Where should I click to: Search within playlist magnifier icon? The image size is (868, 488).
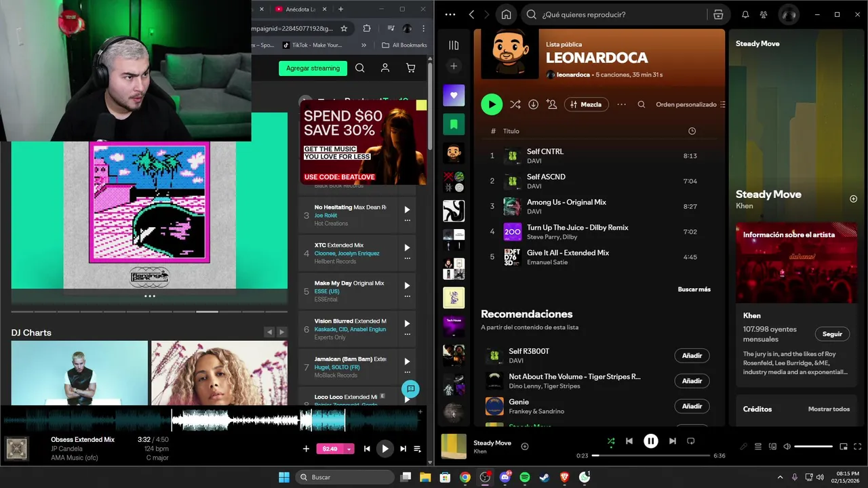pyautogui.click(x=641, y=104)
